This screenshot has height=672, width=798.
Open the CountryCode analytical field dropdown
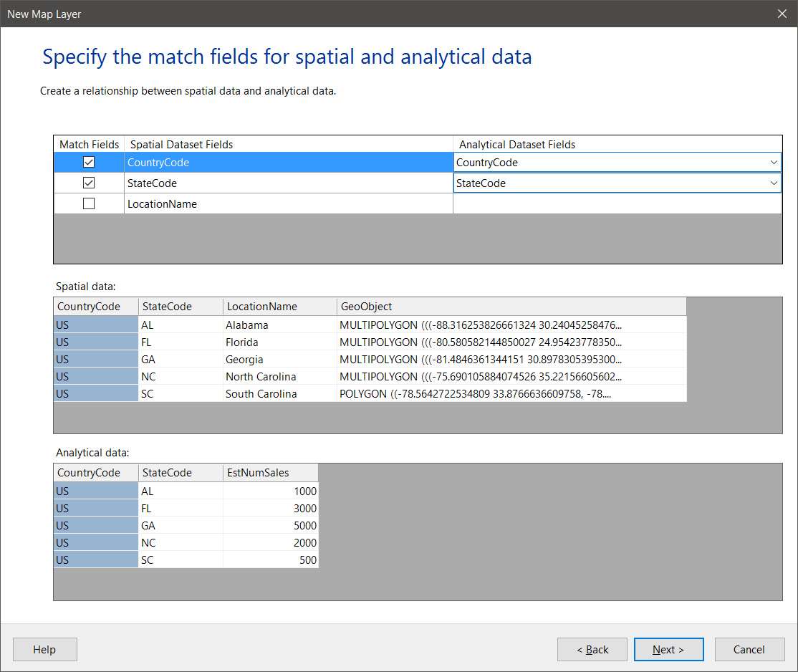[773, 163]
